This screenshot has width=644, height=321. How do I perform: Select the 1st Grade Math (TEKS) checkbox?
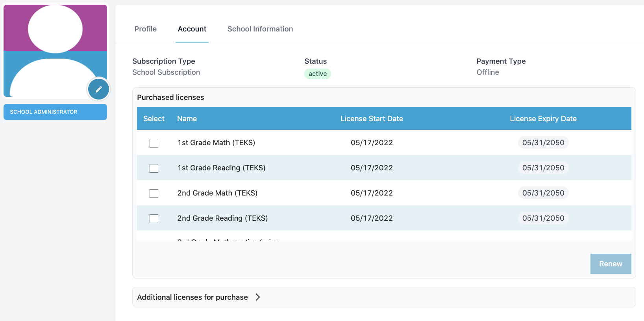click(154, 143)
